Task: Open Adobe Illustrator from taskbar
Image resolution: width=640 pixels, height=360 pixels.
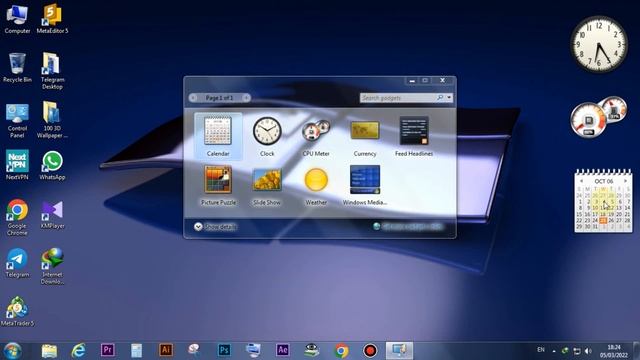Action: (x=166, y=350)
